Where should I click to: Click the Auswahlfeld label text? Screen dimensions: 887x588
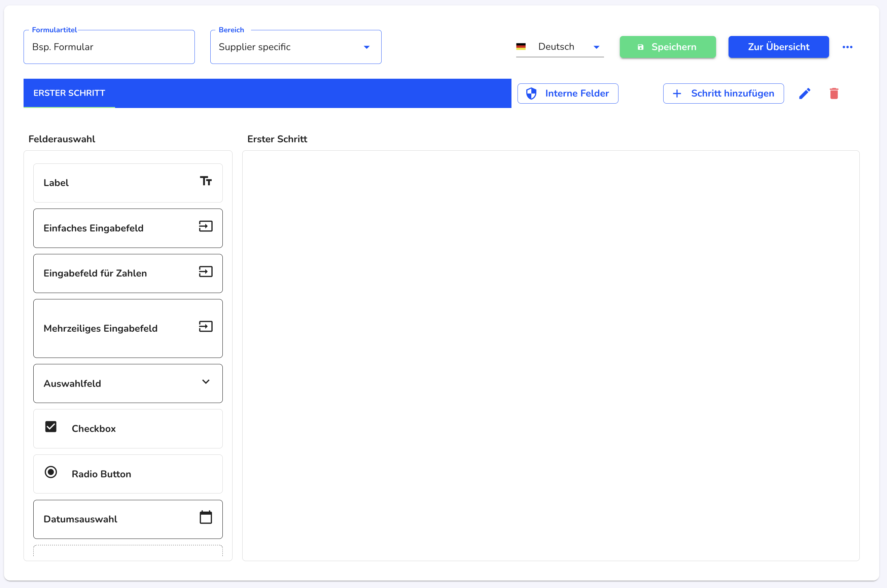click(72, 383)
